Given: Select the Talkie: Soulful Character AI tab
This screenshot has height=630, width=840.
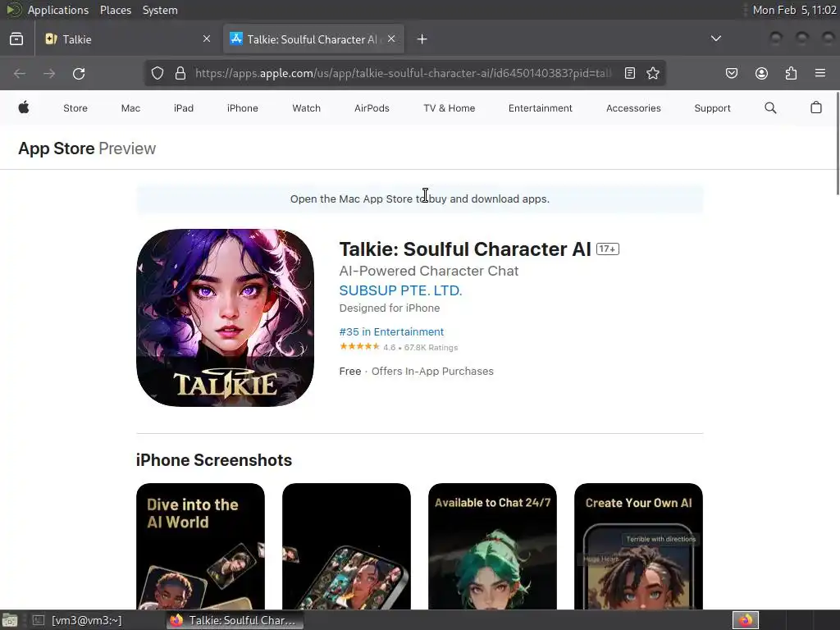Looking at the screenshot, I should [313, 39].
